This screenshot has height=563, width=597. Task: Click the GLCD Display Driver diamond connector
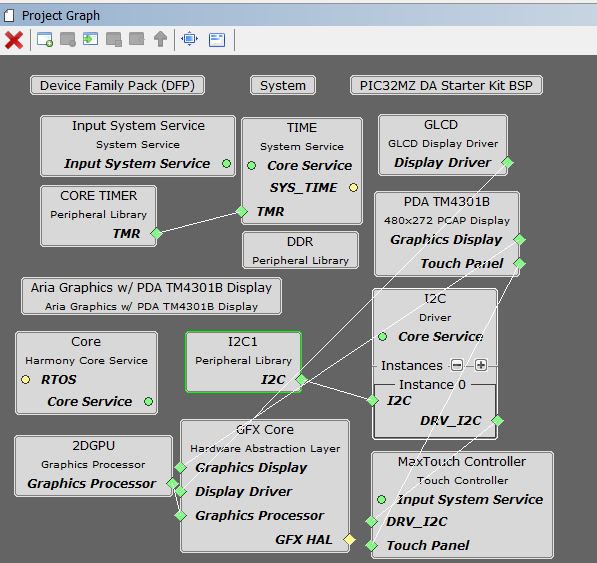507,163
